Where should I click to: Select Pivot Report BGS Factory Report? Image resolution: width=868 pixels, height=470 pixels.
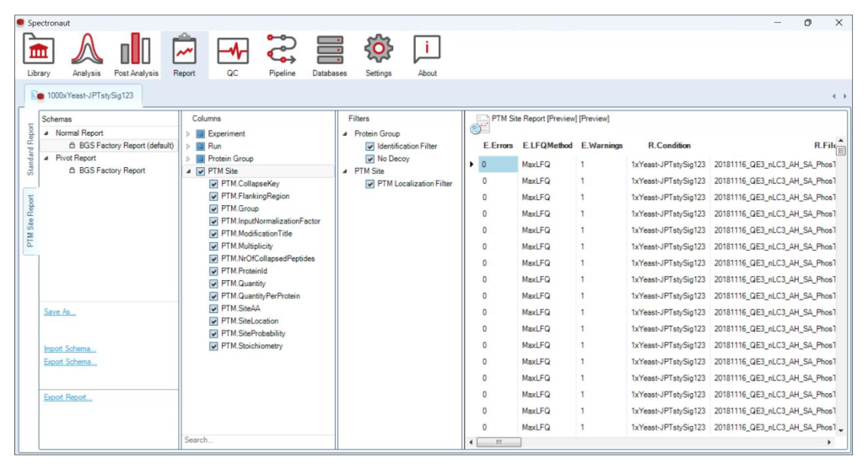(112, 170)
